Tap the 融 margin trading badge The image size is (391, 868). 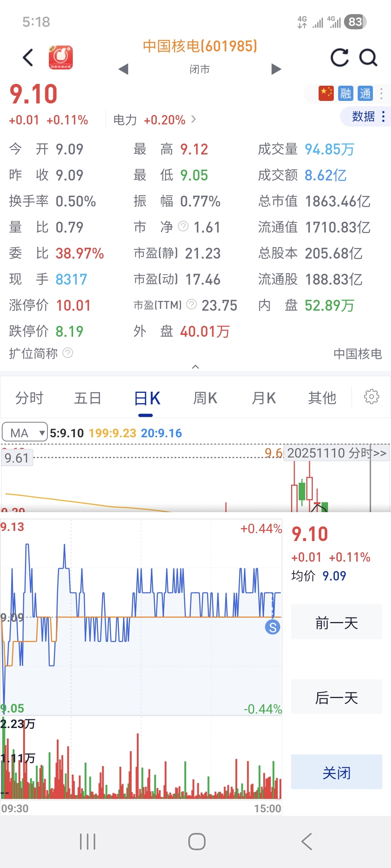point(345,93)
